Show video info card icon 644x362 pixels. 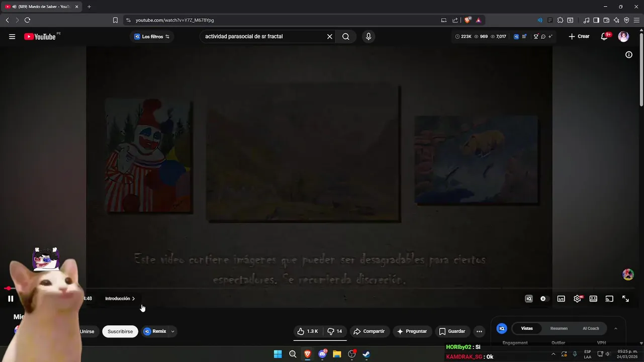629,55
